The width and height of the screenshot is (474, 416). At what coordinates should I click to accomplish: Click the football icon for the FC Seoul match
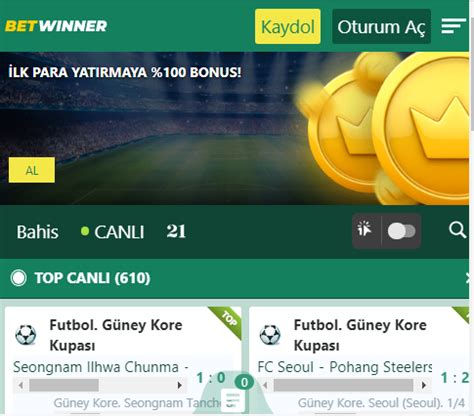(270, 335)
